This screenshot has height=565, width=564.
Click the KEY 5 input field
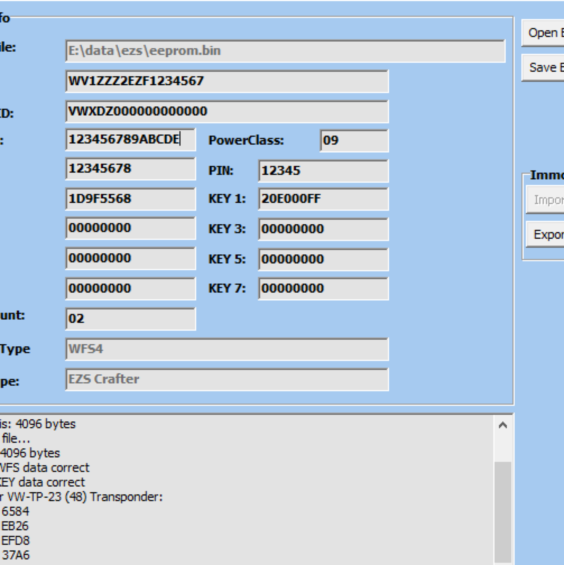pyautogui.click(x=323, y=259)
